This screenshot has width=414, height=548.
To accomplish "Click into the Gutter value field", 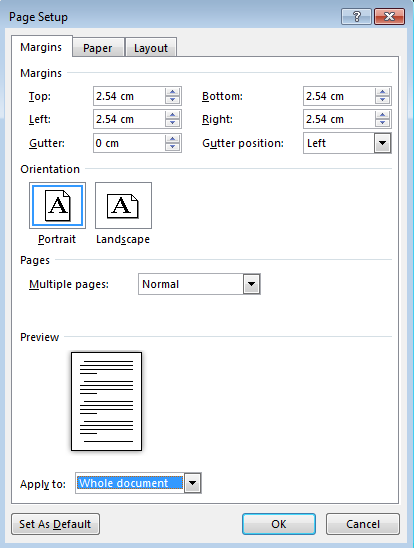I will coord(129,143).
